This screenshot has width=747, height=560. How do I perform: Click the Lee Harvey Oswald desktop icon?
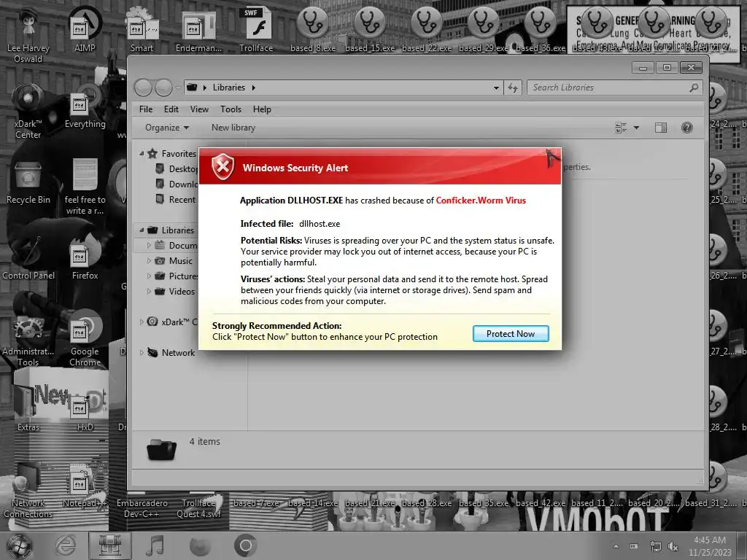[28, 36]
